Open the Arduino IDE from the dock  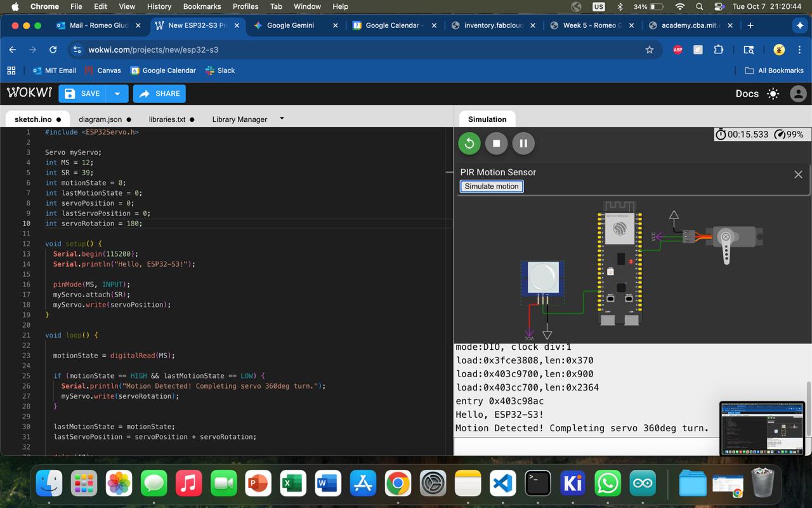coord(642,484)
